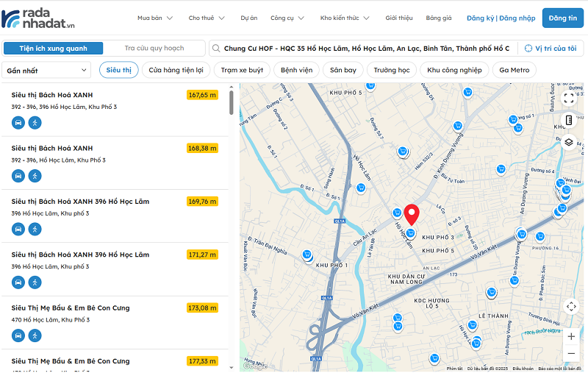Click the Đăng tin button
The width and height of the screenshot is (588, 373).
click(x=562, y=18)
